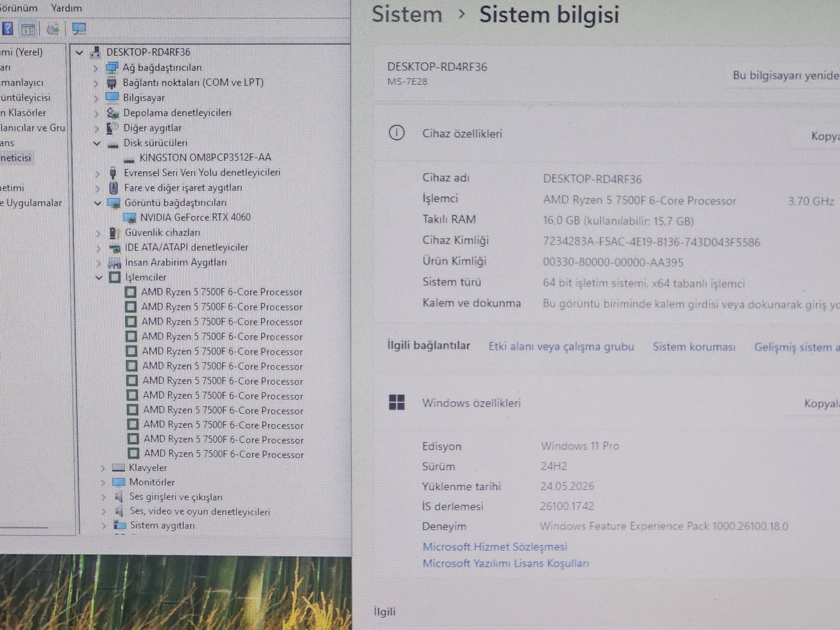Collapse Görüntü bağdaştırıcıları node

[98, 203]
